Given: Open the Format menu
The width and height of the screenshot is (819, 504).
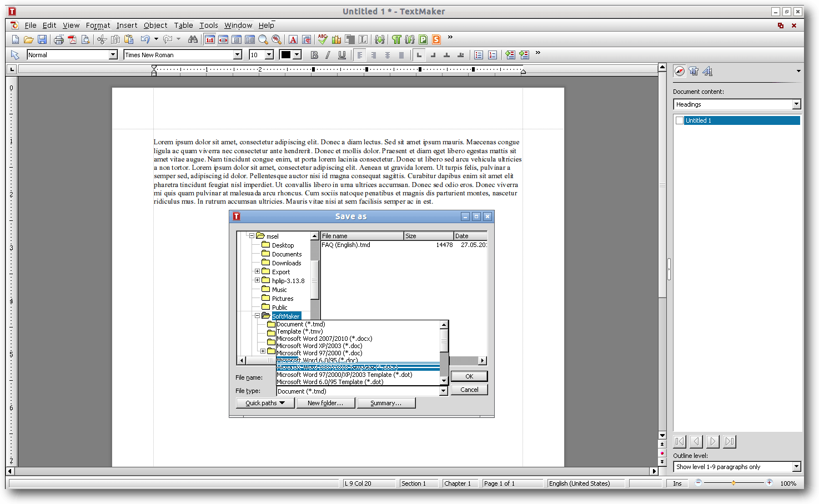Looking at the screenshot, I should tap(98, 25).
